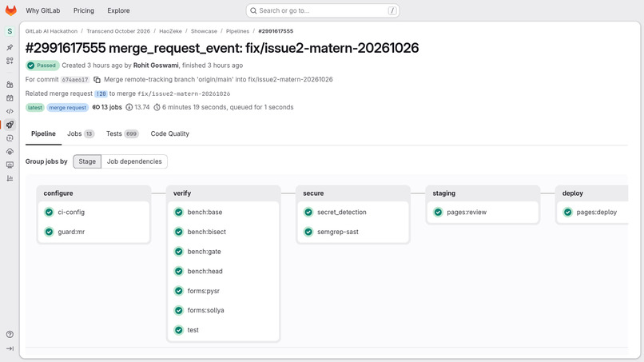Click pages:review job status icon

(x=438, y=212)
